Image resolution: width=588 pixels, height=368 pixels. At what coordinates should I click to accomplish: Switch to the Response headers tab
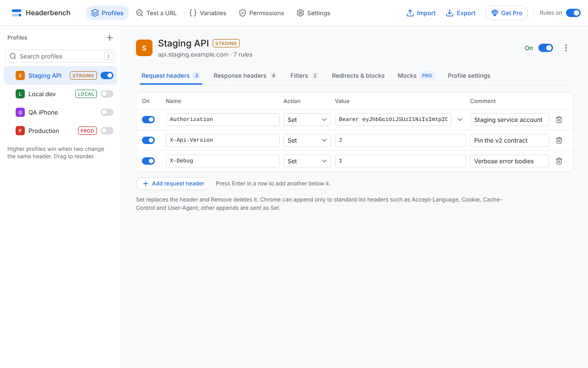(245, 75)
